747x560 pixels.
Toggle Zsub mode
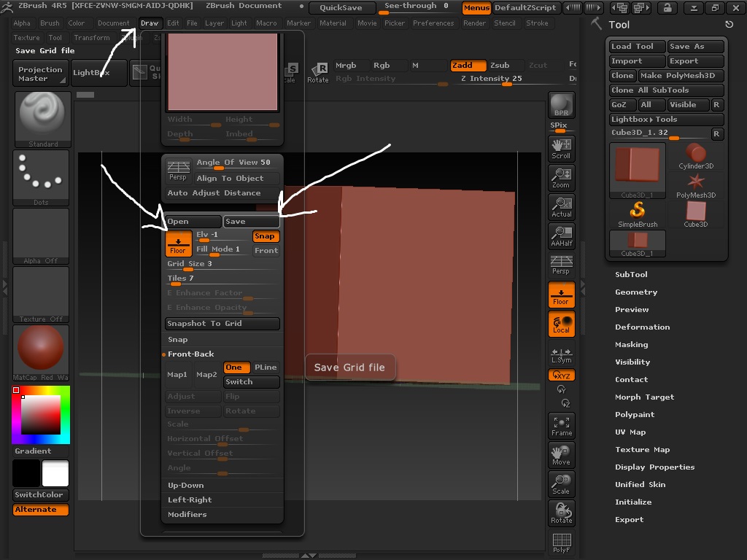coord(506,65)
